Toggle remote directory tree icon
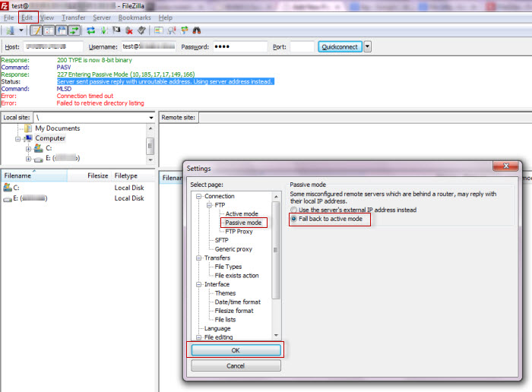The width and height of the screenshot is (532, 392). pos(62,30)
